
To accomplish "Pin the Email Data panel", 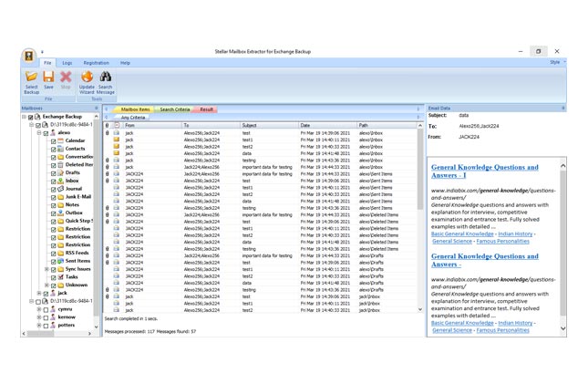I will click(x=562, y=109).
